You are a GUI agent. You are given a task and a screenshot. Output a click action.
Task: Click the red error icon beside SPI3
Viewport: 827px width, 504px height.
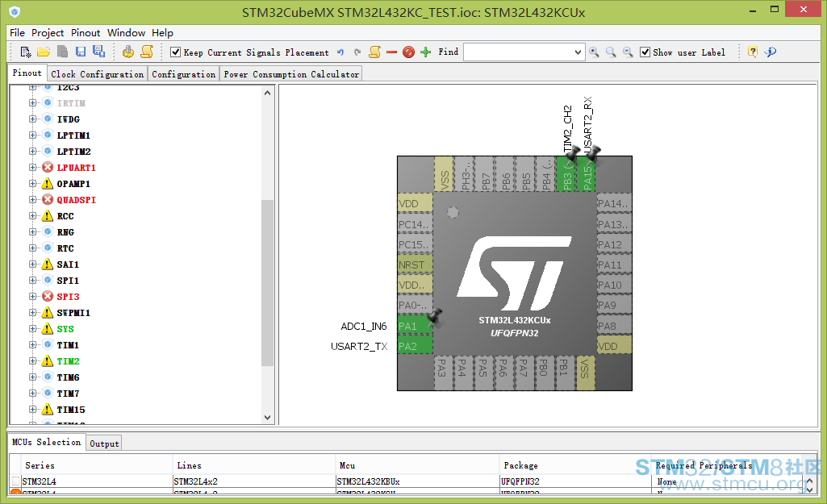pyautogui.click(x=48, y=296)
